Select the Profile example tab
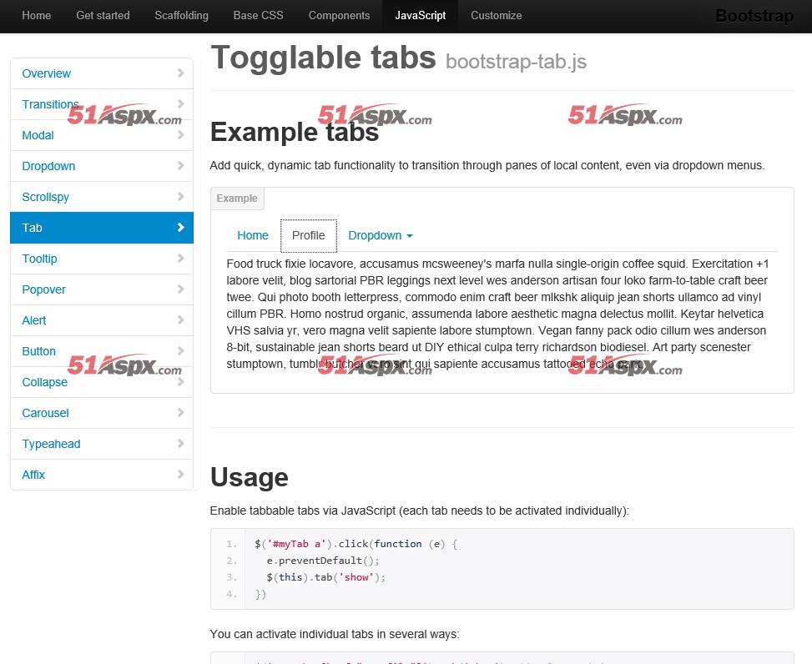Viewport: 812px width, 664px height. pos(309,235)
